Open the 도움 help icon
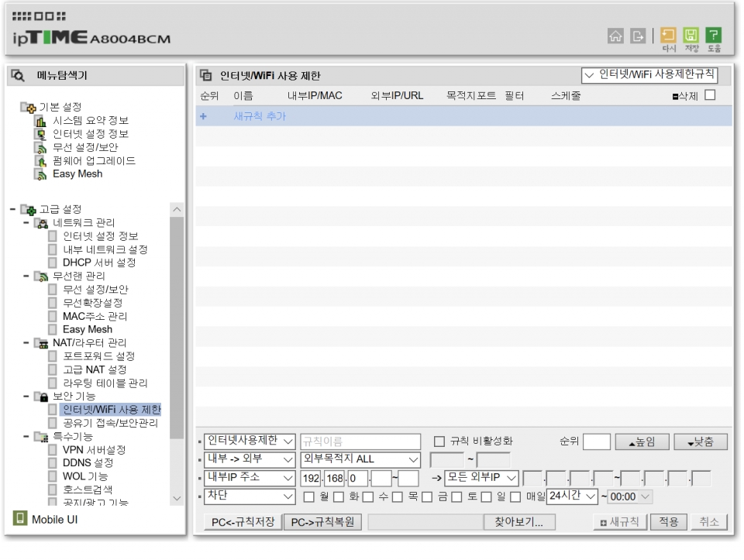 (714, 36)
